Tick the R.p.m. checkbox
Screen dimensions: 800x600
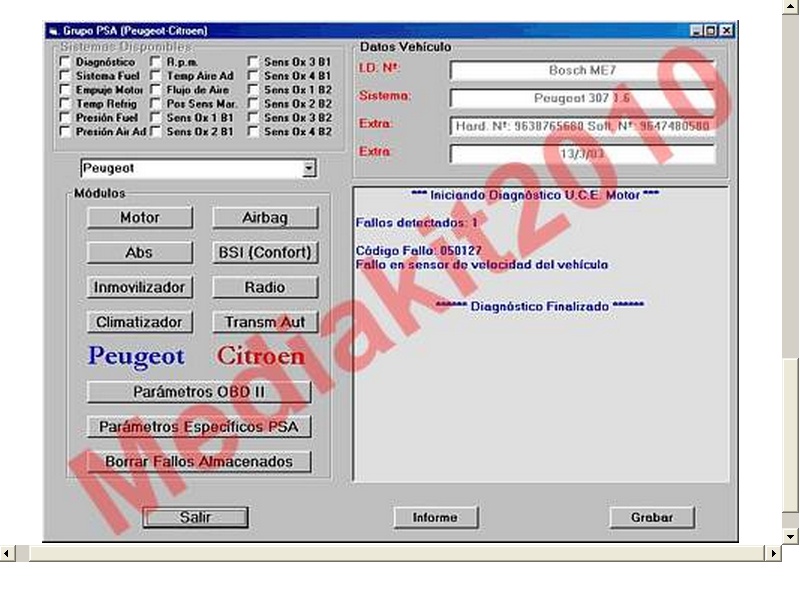tap(156, 62)
